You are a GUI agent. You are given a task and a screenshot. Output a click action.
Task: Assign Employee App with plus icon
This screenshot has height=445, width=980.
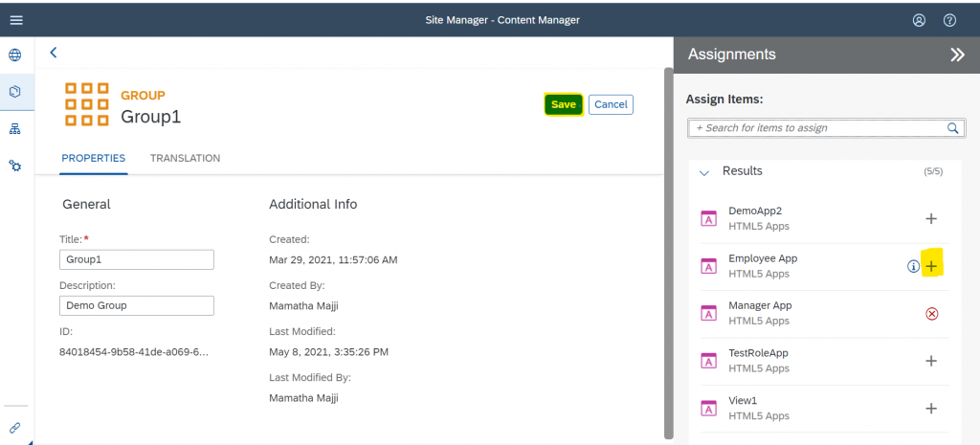click(x=931, y=266)
